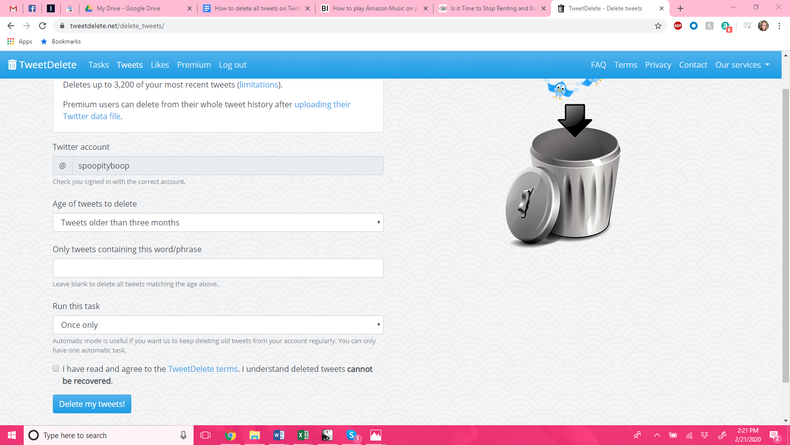Image resolution: width=790 pixels, height=445 pixels.
Task: Switch to the My Drive - Google Drive tab
Action: click(139, 9)
